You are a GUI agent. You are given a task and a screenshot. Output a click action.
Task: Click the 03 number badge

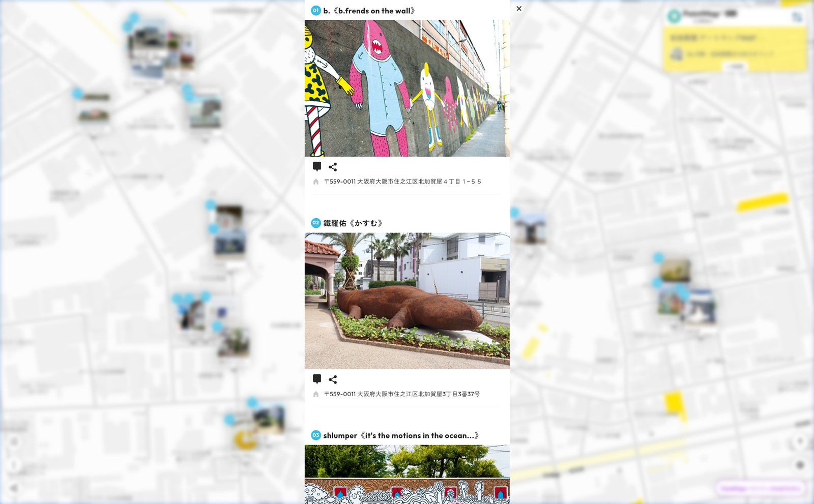pyautogui.click(x=316, y=436)
